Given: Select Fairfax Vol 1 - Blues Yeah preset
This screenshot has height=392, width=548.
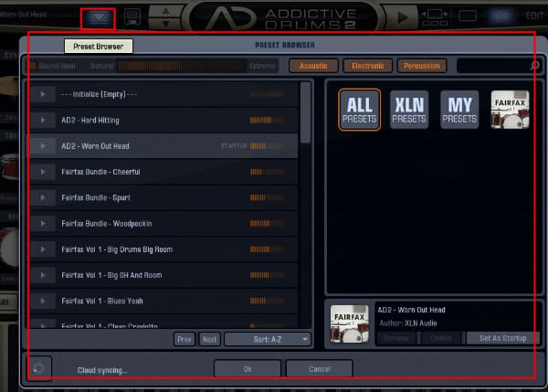Looking at the screenshot, I should pyautogui.click(x=163, y=302).
